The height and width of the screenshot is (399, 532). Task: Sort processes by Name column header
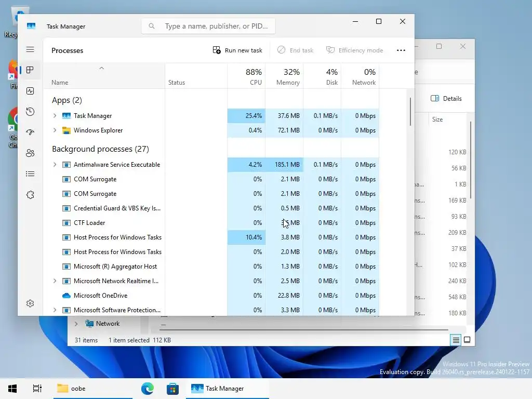click(104, 76)
